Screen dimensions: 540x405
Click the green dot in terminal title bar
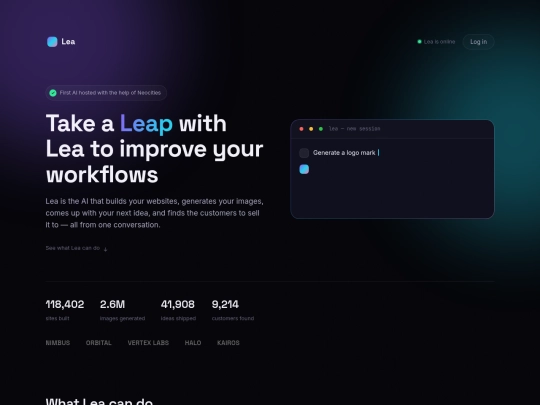(321, 129)
